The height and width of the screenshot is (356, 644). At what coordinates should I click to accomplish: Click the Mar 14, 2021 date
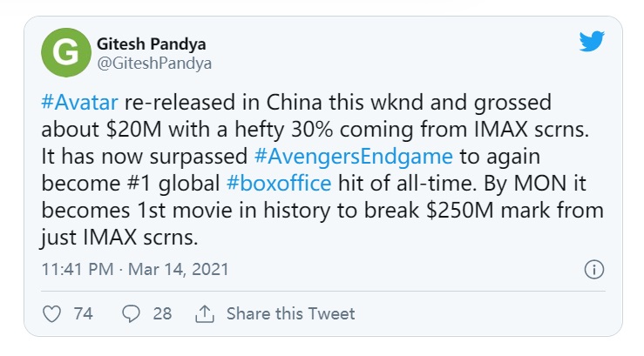tap(177, 269)
